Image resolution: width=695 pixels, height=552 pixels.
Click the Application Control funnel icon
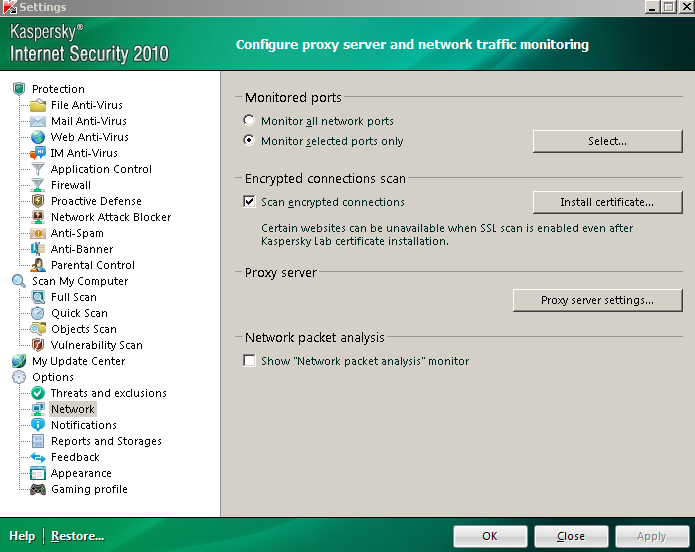(38, 169)
